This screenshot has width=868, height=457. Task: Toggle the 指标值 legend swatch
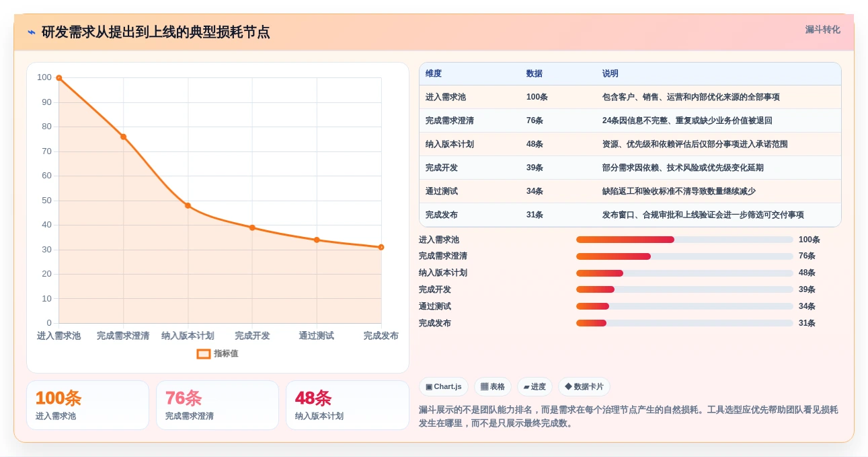[204, 353]
